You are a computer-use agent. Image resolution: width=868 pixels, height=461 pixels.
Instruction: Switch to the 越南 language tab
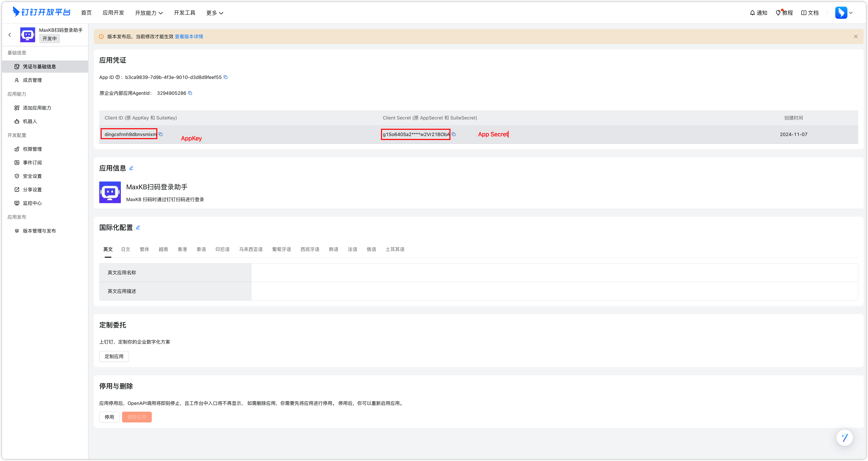163,249
